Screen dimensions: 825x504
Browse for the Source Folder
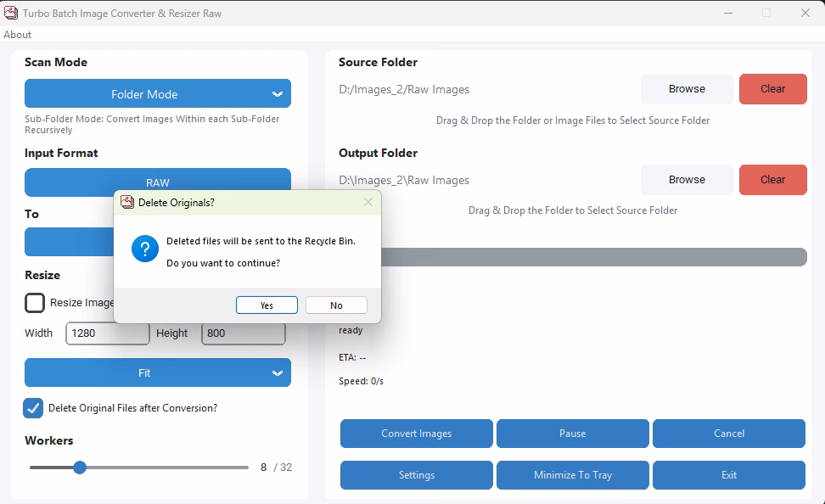pos(687,89)
